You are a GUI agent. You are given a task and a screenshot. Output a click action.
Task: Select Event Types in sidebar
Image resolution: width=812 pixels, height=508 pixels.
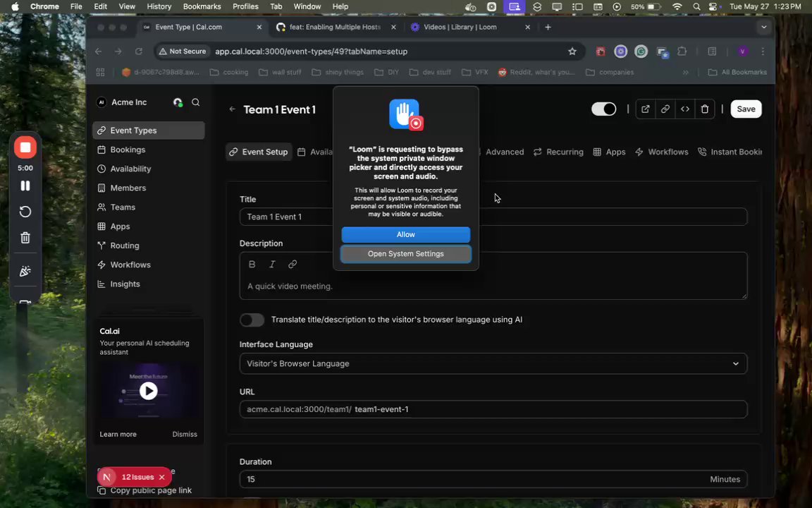pyautogui.click(x=149, y=131)
